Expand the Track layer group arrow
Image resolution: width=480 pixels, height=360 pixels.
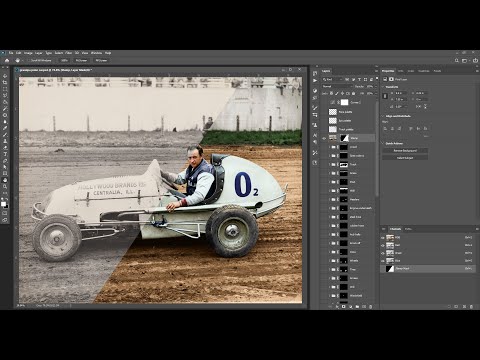click(x=329, y=164)
